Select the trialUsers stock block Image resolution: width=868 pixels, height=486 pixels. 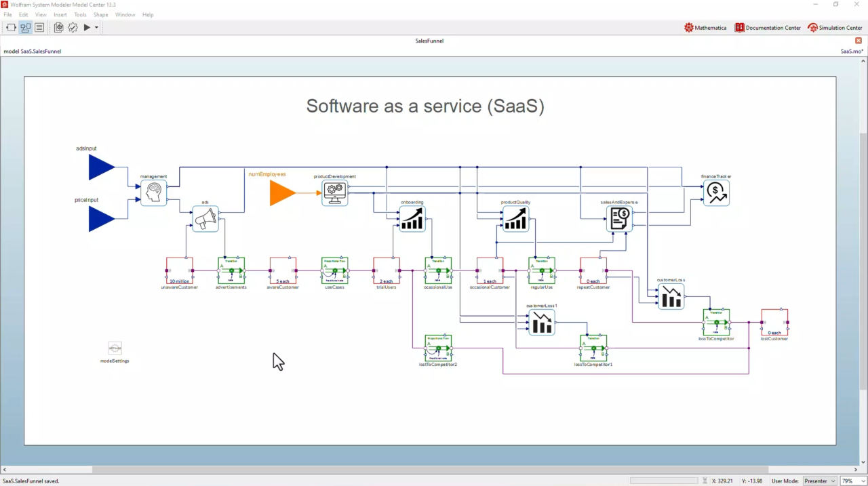(387, 270)
